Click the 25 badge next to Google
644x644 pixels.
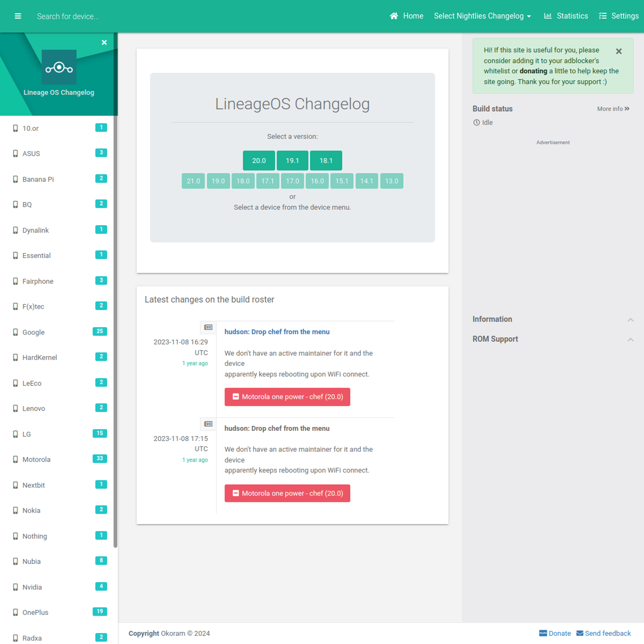(x=100, y=331)
